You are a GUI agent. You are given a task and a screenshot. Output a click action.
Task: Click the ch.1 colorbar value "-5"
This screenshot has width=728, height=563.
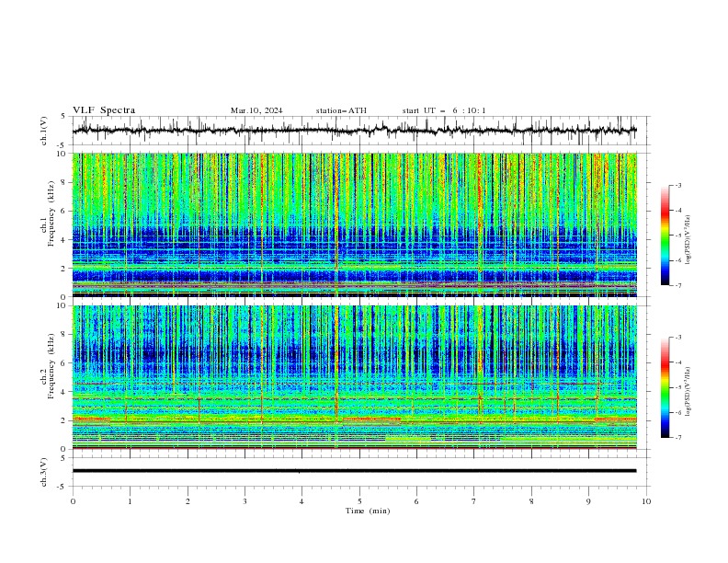[x=678, y=236]
